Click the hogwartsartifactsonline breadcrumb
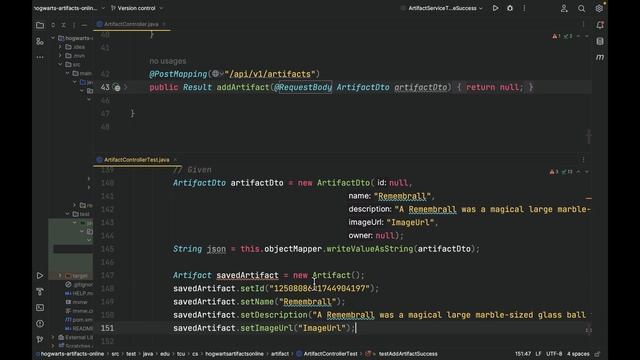Screen dimensions: 640x360 click(x=234, y=354)
